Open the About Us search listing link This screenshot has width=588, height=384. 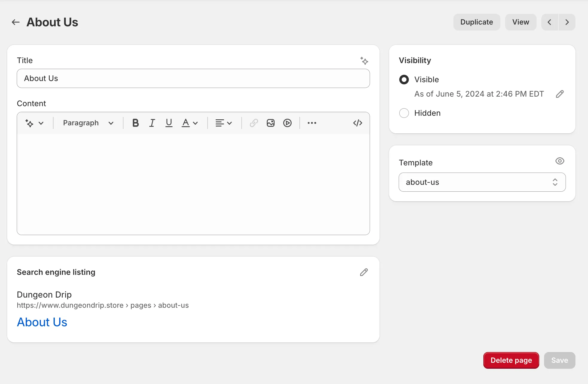42,322
